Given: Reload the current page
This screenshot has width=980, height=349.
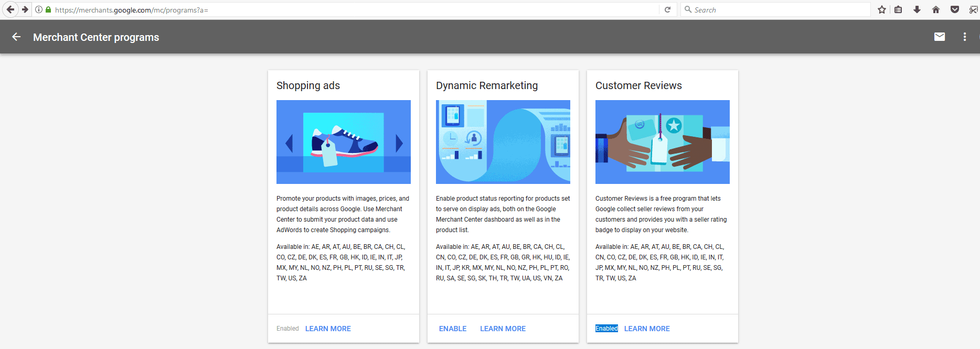Looking at the screenshot, I should [x=667, y=9].
